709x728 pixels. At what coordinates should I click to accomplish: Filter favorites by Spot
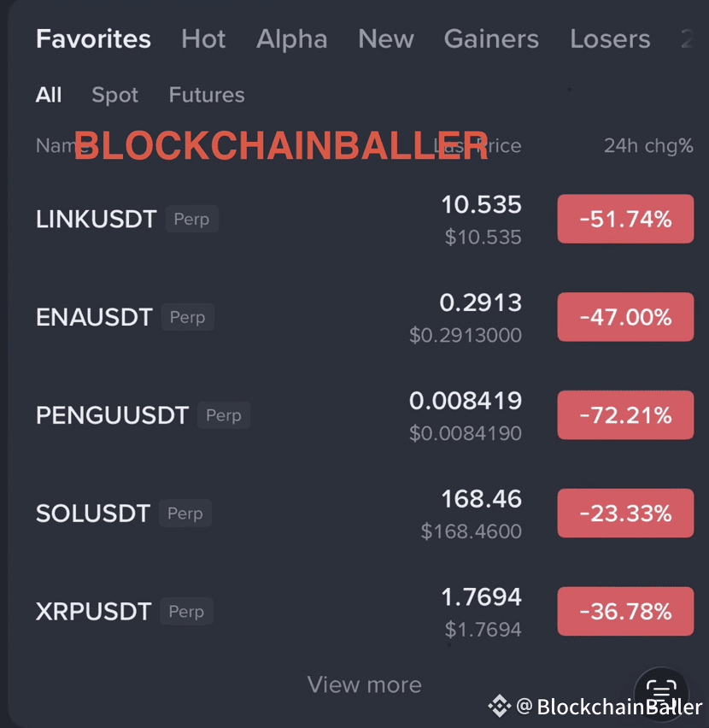114,95
